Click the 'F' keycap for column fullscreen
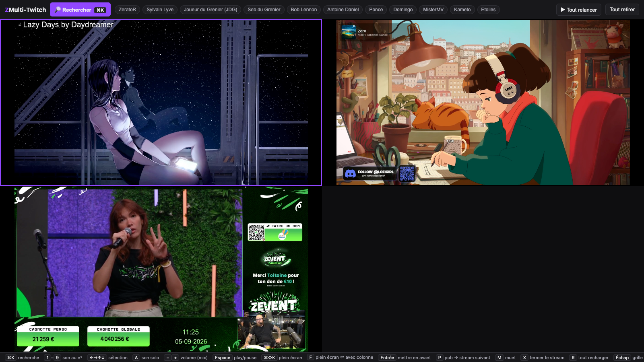The image size is (644, 362). [310, 358]
